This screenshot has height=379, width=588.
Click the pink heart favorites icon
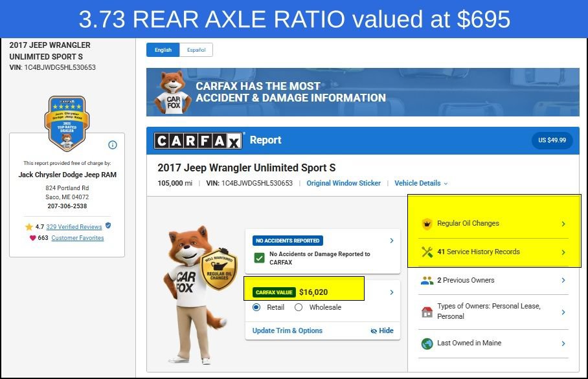click(32, 238)
